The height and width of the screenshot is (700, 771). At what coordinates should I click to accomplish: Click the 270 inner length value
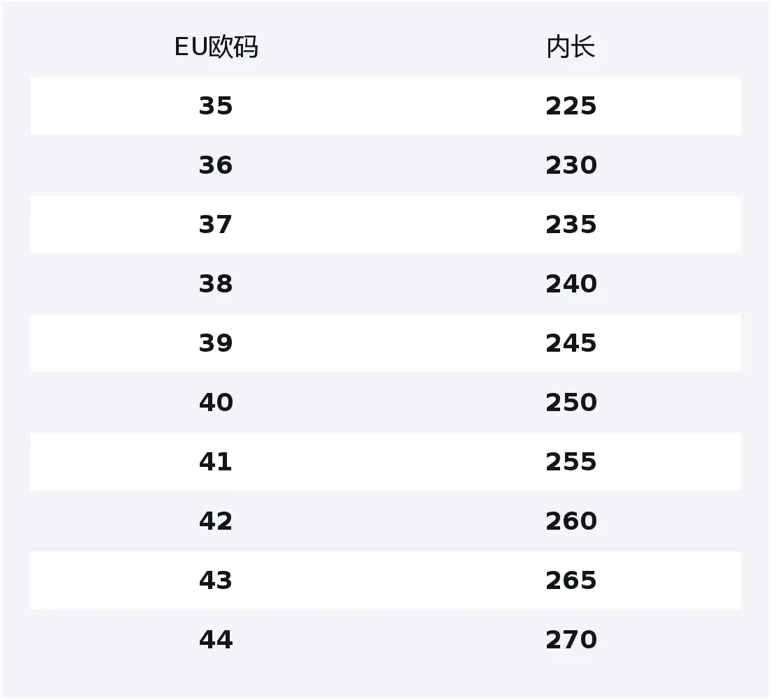571,640
